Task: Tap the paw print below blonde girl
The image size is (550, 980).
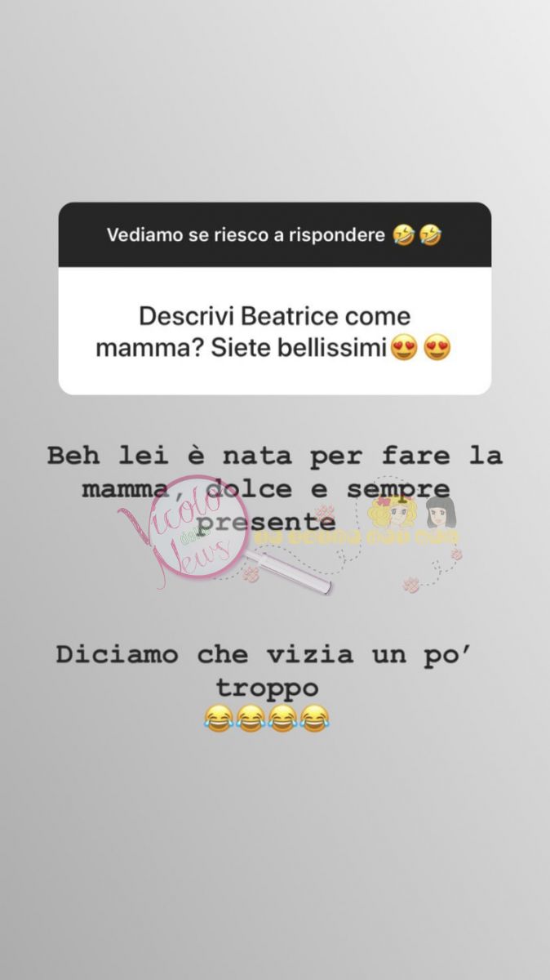Action: pos(411,583)
